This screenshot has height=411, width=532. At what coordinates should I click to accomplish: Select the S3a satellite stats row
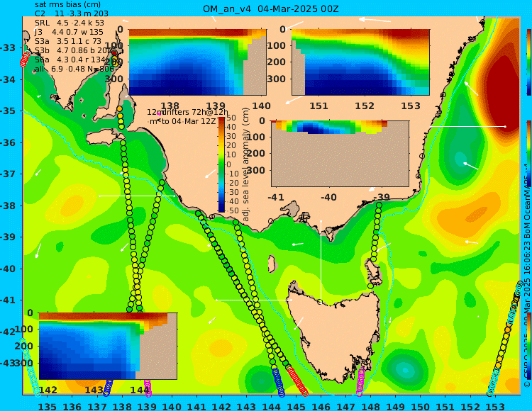coord(68,41)
